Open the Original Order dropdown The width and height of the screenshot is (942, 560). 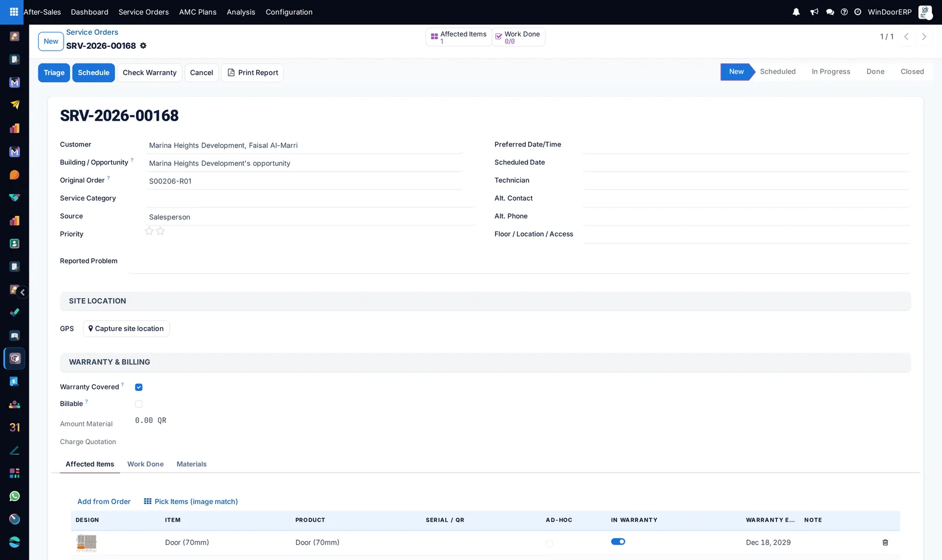(305, 181)
